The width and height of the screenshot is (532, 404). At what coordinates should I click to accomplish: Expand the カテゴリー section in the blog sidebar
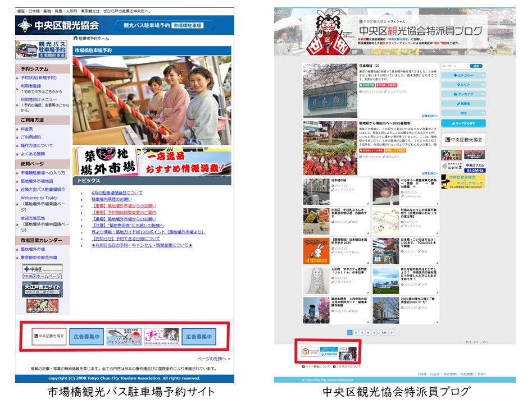[463, 75]
